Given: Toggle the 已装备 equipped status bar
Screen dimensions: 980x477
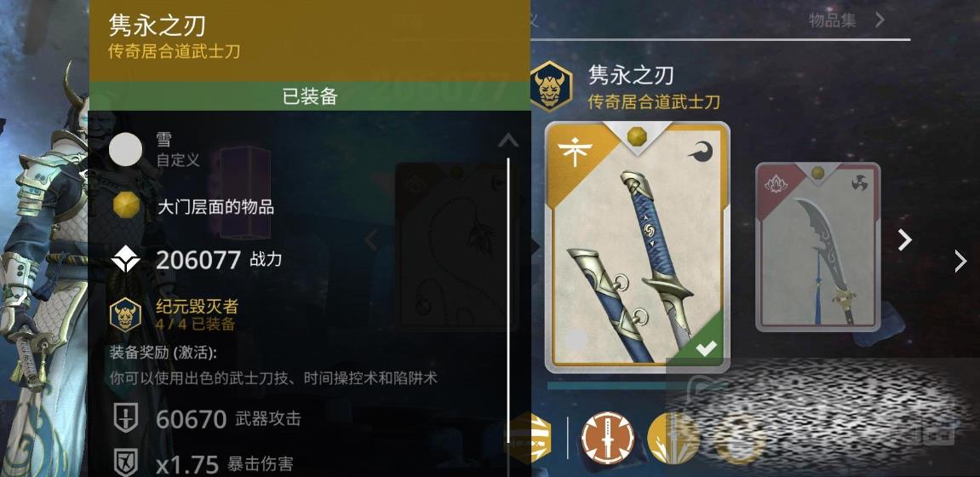Looking at the screenshot, I should pyautogui.click(x=310, y=96).
